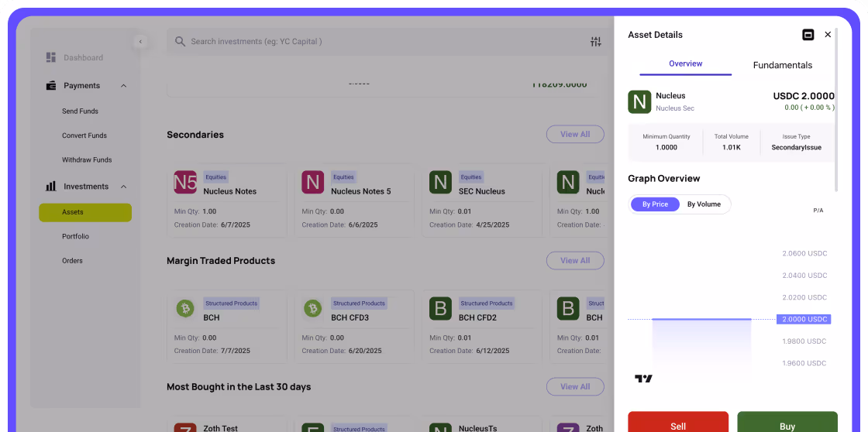The image size is (868, 432).
Task: Open the filter sliders icon
Action: click(x=596, y=42)
